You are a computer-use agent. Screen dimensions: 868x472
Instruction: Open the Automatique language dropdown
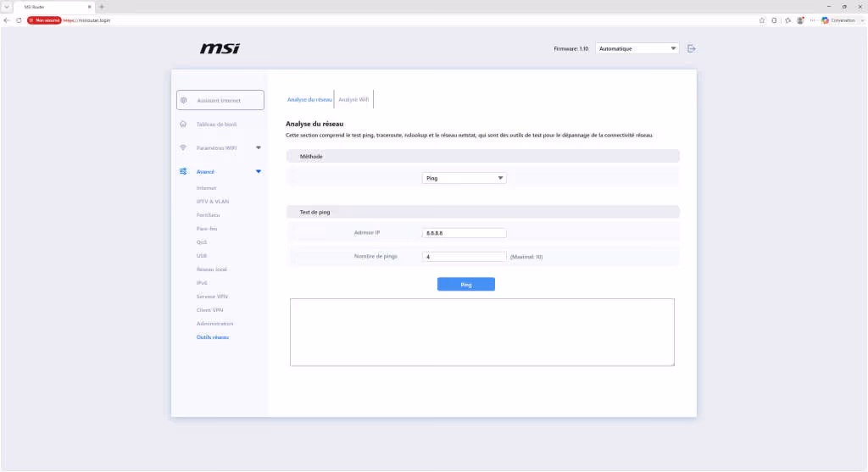pyautogui.click(x=637, y=48)
